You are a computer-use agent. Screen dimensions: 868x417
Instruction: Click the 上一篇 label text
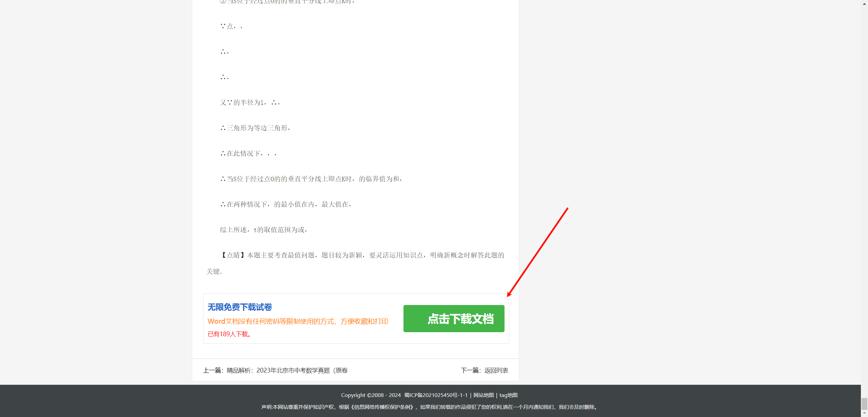pyautogui.click(x=213, y=371)
